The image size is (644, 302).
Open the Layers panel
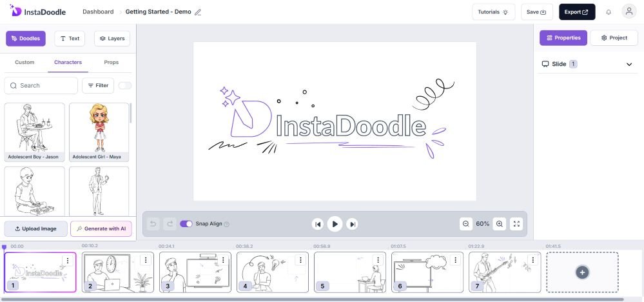pyautogui.click(x=112, y=39)
